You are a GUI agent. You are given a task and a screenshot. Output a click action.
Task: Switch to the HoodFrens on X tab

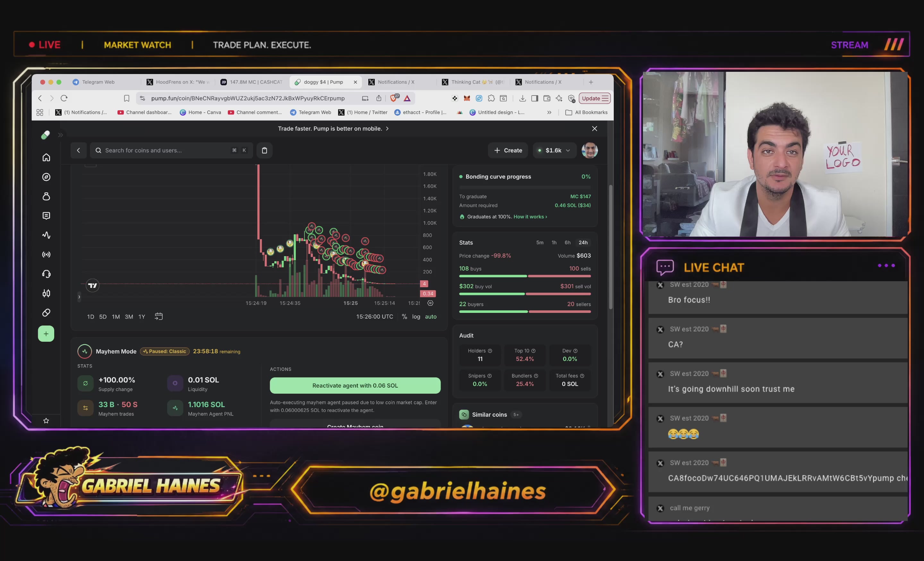178,82
